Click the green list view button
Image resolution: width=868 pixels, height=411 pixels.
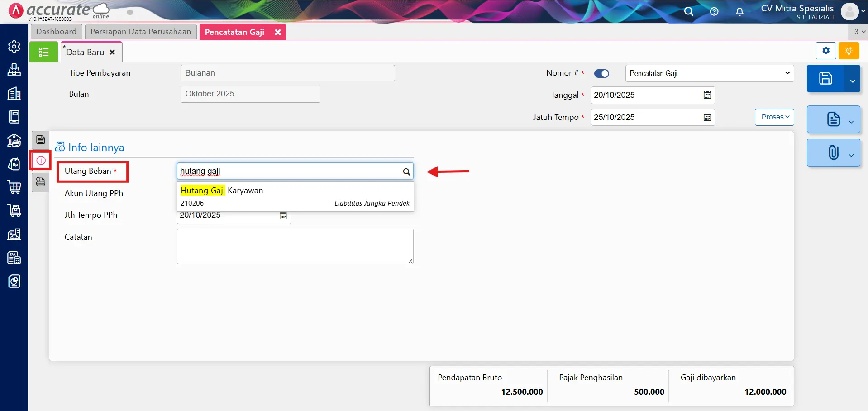pyautogui.click(x=43, y=52)
